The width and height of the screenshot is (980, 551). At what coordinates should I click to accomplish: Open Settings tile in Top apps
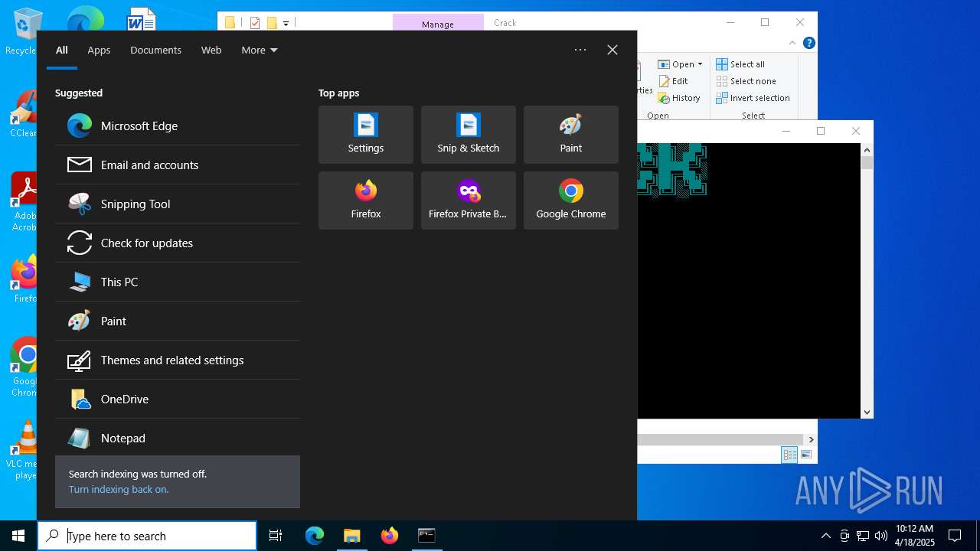366,135
